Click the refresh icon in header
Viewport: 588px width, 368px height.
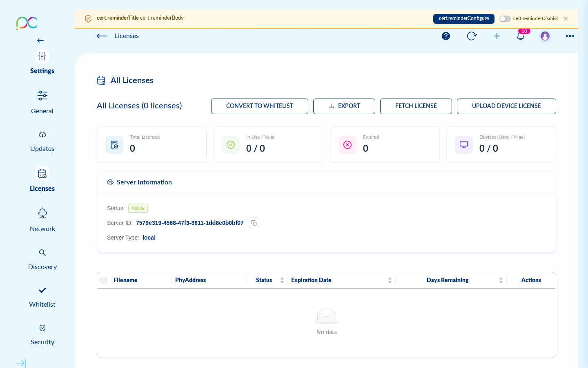click(x=472, y=36)
